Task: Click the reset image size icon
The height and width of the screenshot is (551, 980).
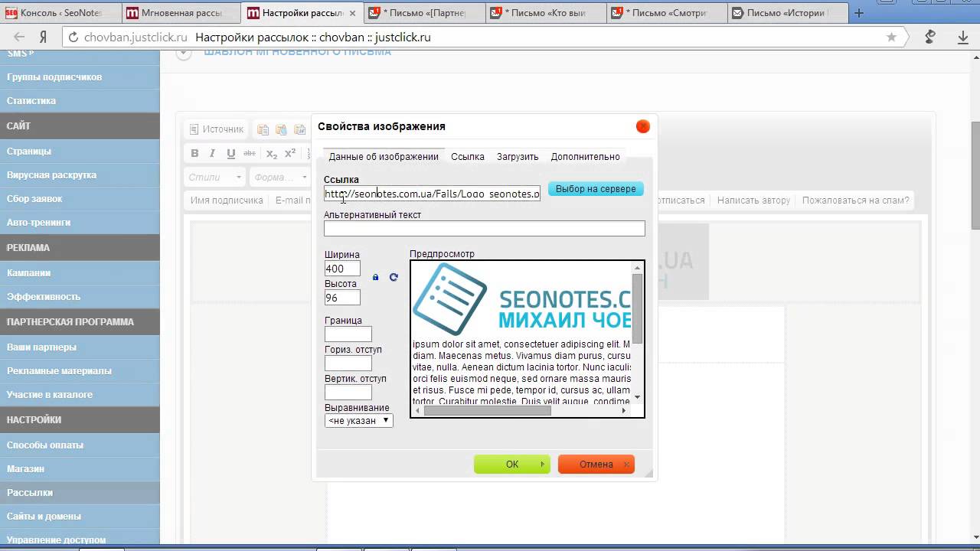Action: tap(394, 277)
